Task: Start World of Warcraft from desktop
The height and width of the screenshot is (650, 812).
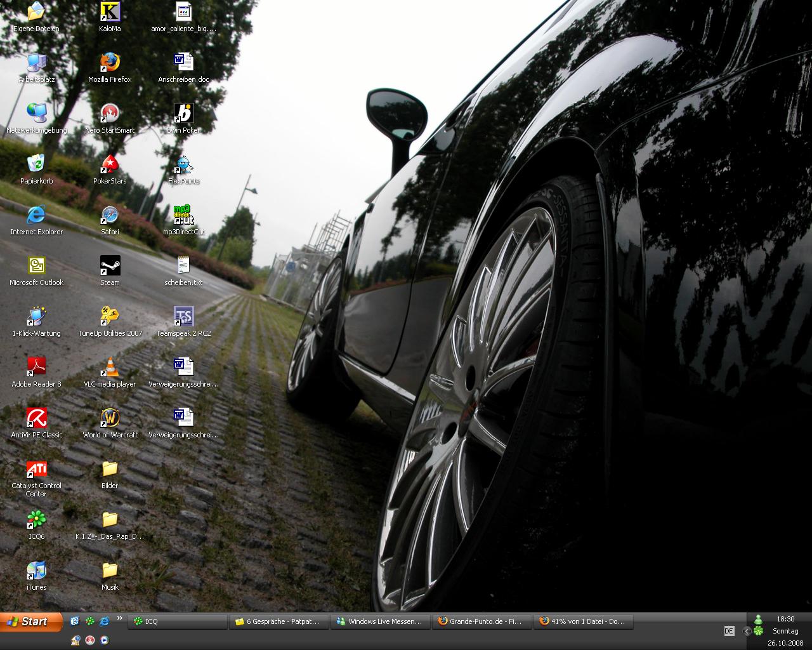Action: (x=110, y=418)
